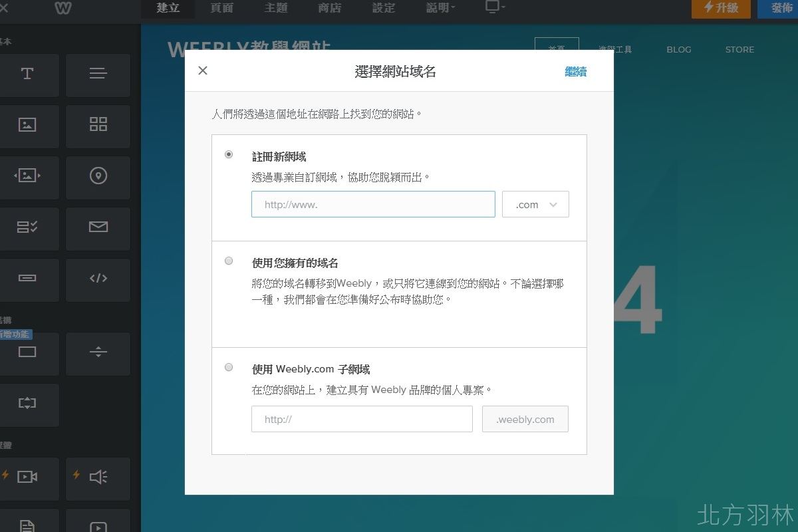Select 使用您擁有的域名 radio option
This screenshot has height=532, width=798.
point(229,261)
